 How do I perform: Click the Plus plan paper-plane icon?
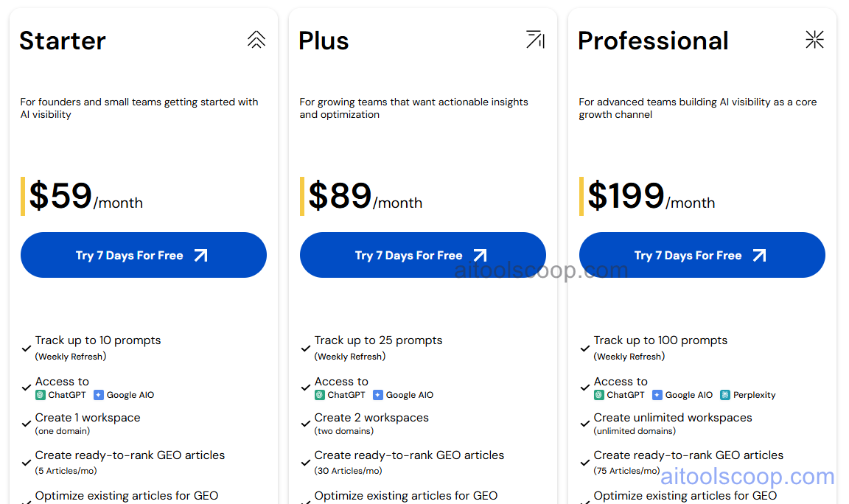click(x=535, y=41)
